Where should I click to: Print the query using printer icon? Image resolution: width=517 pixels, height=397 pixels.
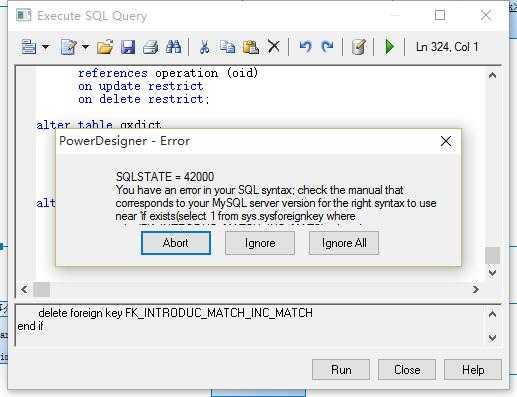pos(151,47)
